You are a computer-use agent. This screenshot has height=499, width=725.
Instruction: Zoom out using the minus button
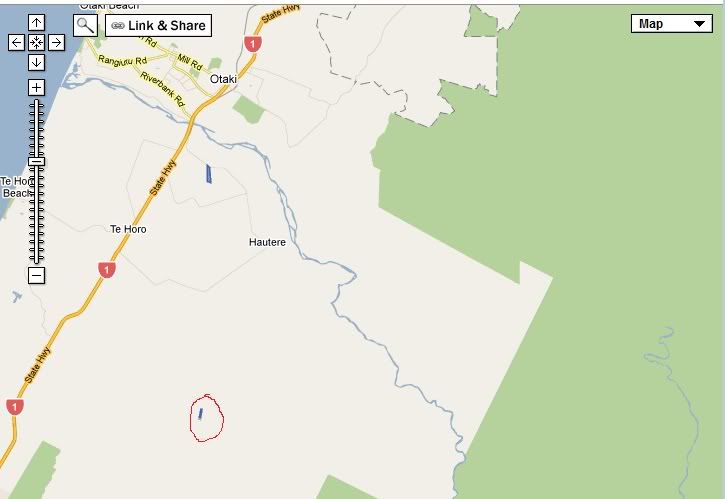click(x=37, y=276)
